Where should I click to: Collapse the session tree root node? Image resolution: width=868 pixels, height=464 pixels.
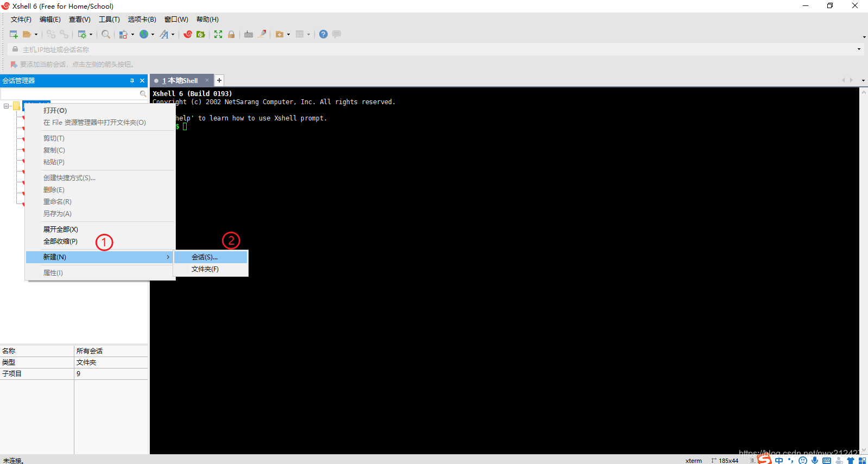(6, 106)
